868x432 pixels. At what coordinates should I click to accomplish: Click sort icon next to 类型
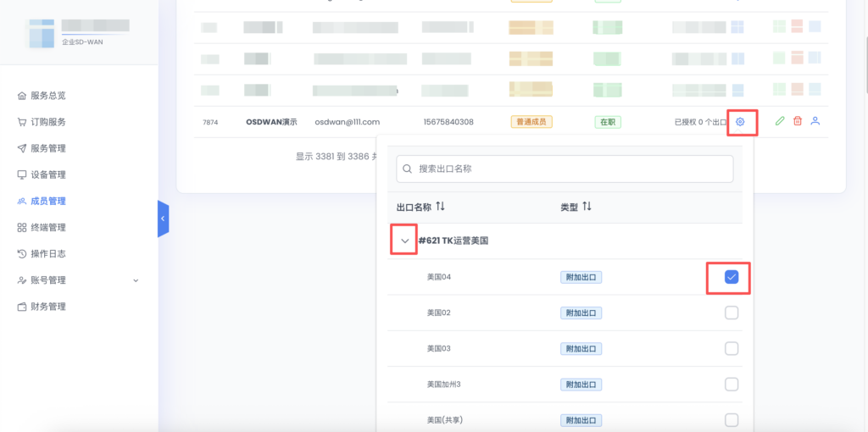tap(587, 207)
